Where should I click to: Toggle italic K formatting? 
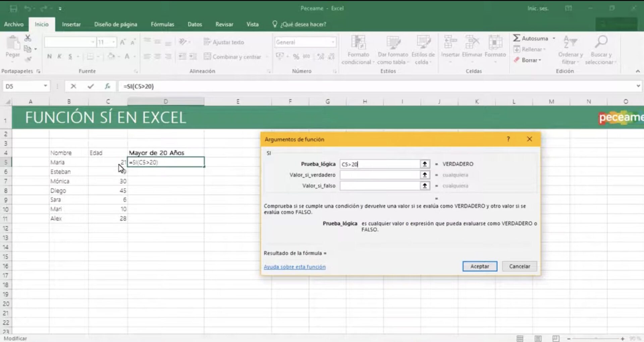[x=59, y=56]
